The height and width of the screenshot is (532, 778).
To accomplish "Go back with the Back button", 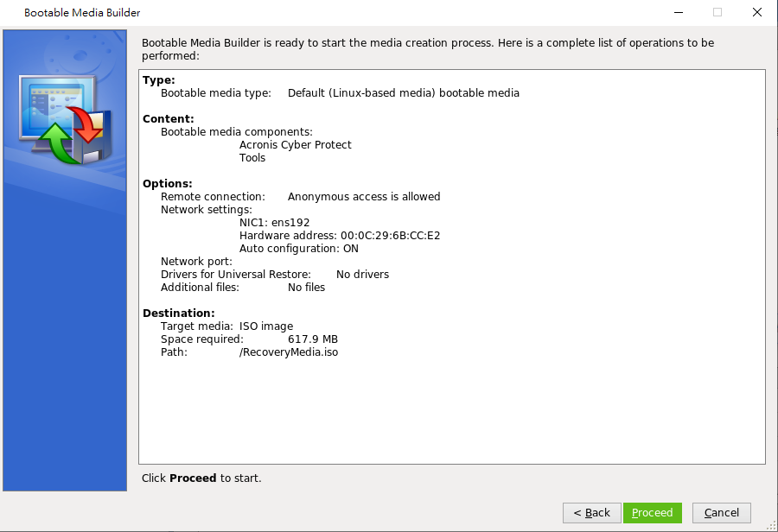I will 591,513.
